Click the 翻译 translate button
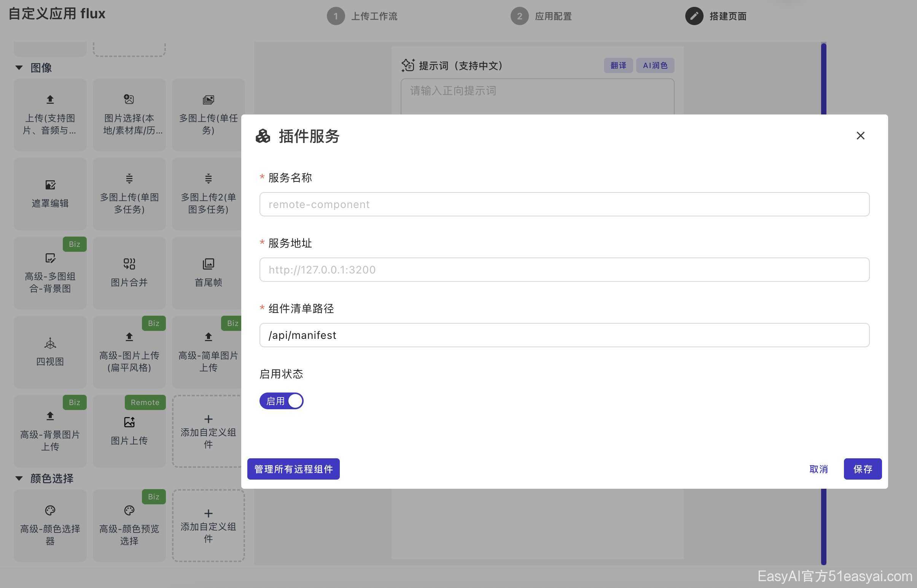The height and width of the screenshot is (588, 917). (618, 65)
